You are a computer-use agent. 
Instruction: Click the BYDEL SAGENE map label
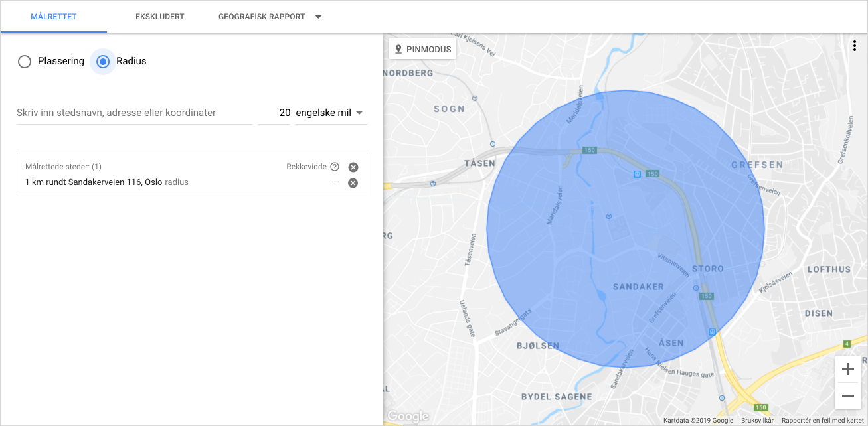click(557, 397)
